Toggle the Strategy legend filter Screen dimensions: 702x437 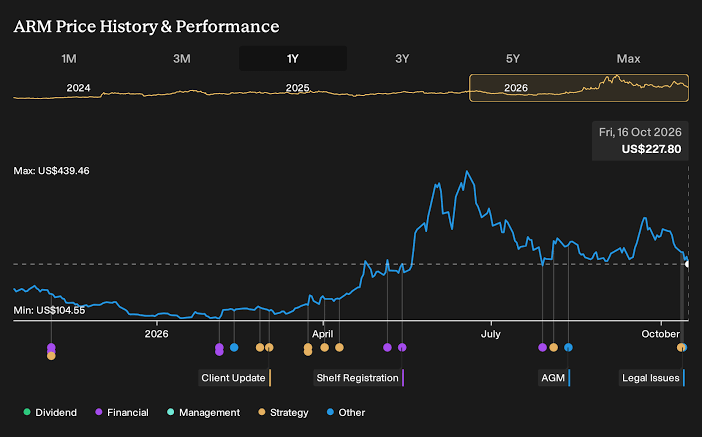[283, 412]
